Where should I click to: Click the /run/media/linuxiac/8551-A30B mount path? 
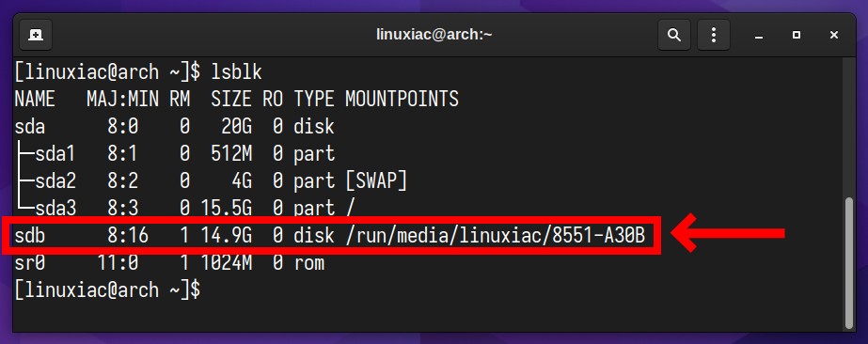[x=496, y=236]
